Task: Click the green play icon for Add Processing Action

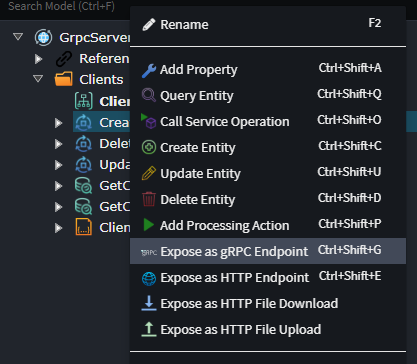Action: [x=149, y=225]
